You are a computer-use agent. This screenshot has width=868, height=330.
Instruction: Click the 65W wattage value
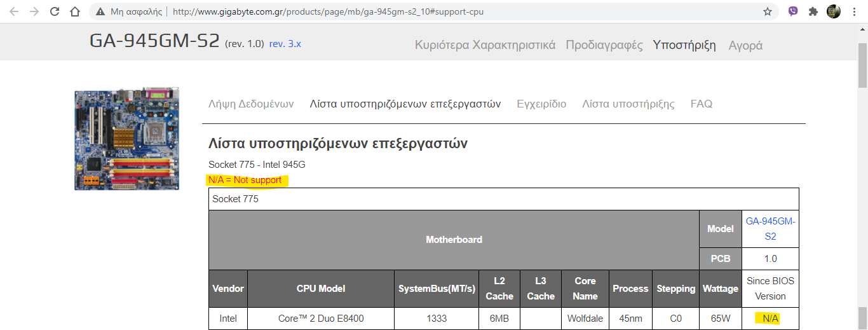point(720,318)
